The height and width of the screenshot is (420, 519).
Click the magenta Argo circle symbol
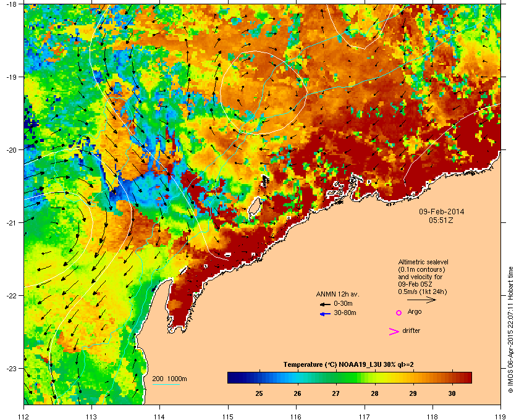click(x=399, y=313)
